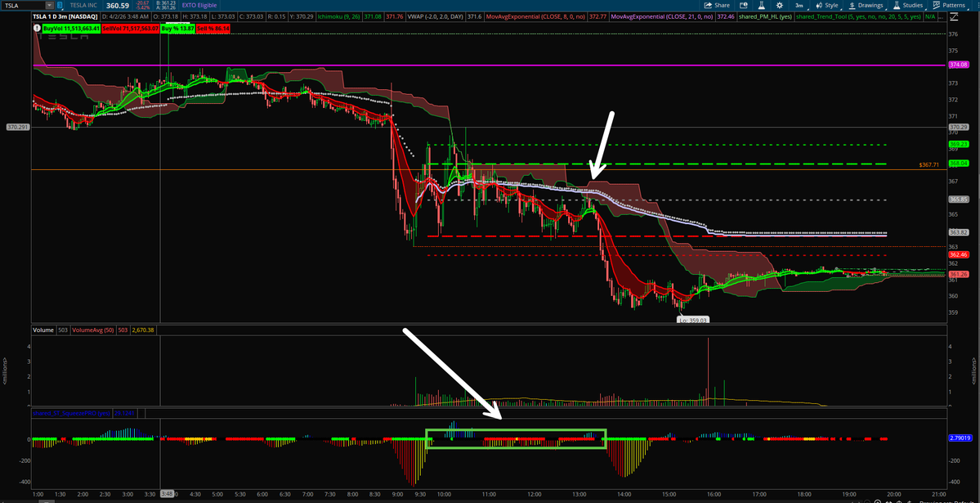This screenshot has height=503, width=980.
Task: Click the 3:48 crosshair time label
Action: (x=166, y=494)
